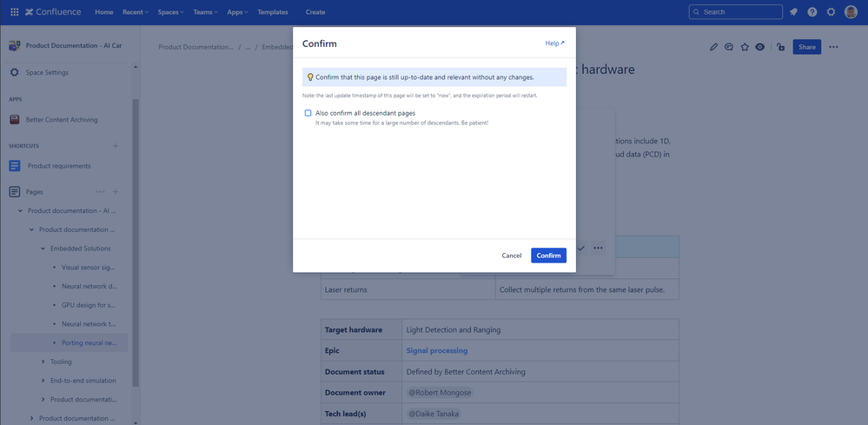
Task: Open Visual sensor sig... page
Action: (88, 268)
